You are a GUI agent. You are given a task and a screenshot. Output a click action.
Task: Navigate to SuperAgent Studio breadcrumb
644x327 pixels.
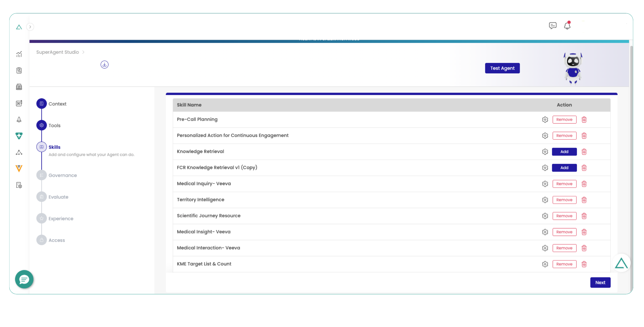click(58, 52)
